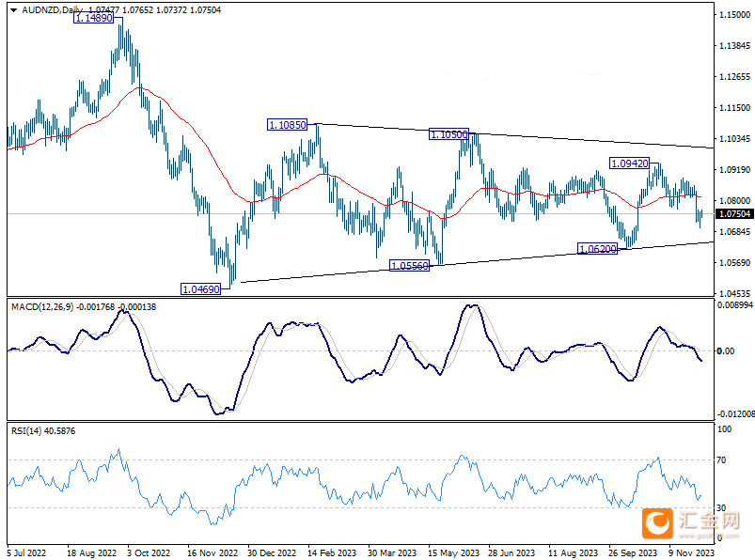The image size is (755, 560).
Task: Select the 1.09420 price label
Action: point(629,163)
